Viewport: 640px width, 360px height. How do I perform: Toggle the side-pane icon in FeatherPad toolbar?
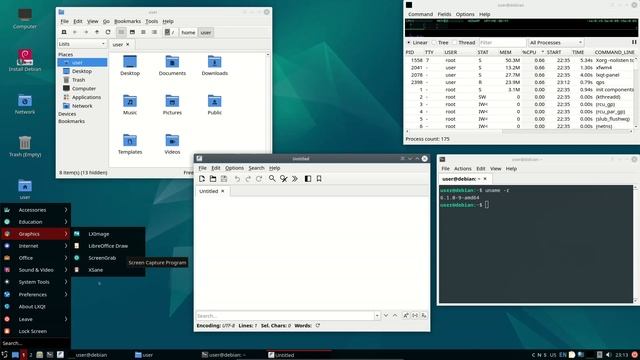(x=308, y=179)
